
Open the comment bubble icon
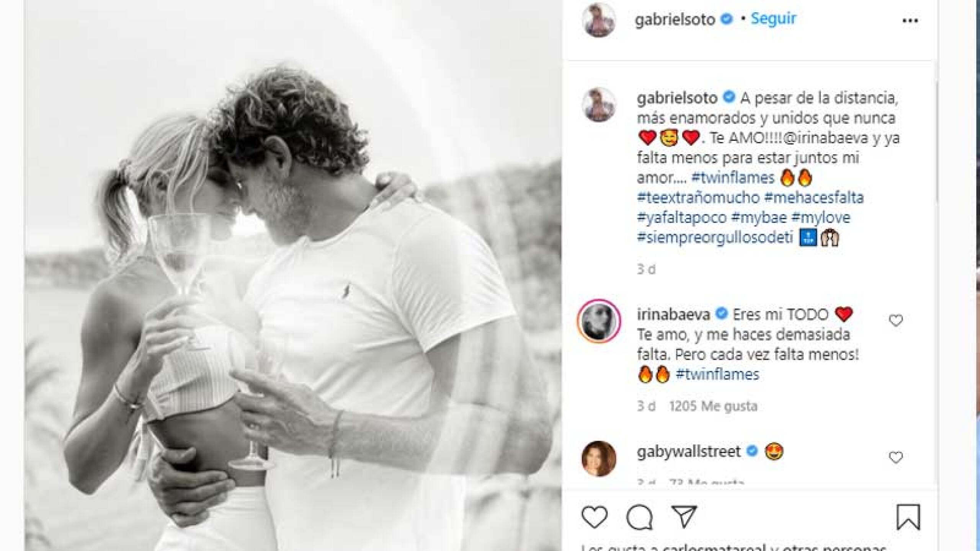[639, 517]
